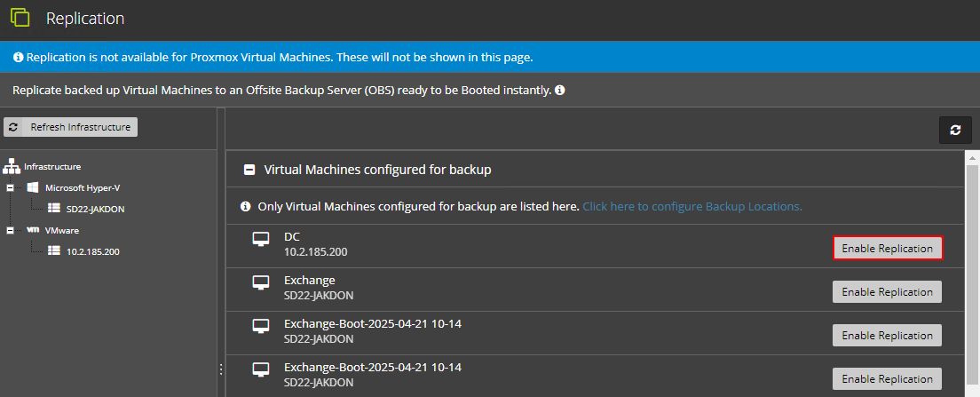Click the monitor icon beside DC
Screen dimensions: 980x397
coord(261,240)
